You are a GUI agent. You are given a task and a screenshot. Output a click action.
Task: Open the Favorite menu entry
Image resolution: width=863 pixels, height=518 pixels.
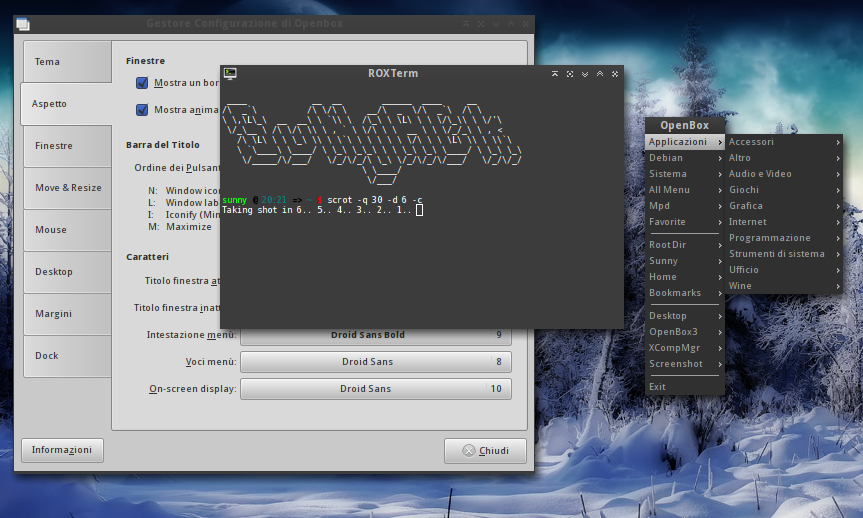click(685, 222)
